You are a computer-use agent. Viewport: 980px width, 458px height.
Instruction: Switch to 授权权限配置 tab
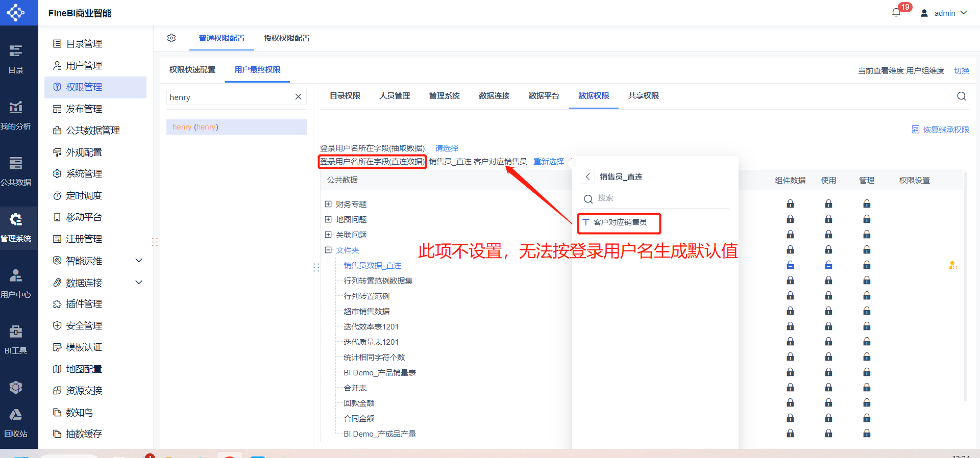(287, 38)
